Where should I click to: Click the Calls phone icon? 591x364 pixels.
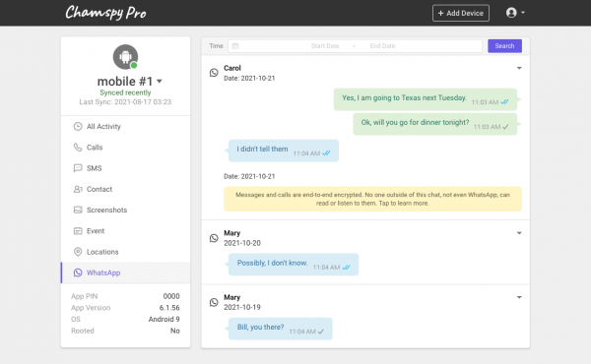click(x=78, y=148)
